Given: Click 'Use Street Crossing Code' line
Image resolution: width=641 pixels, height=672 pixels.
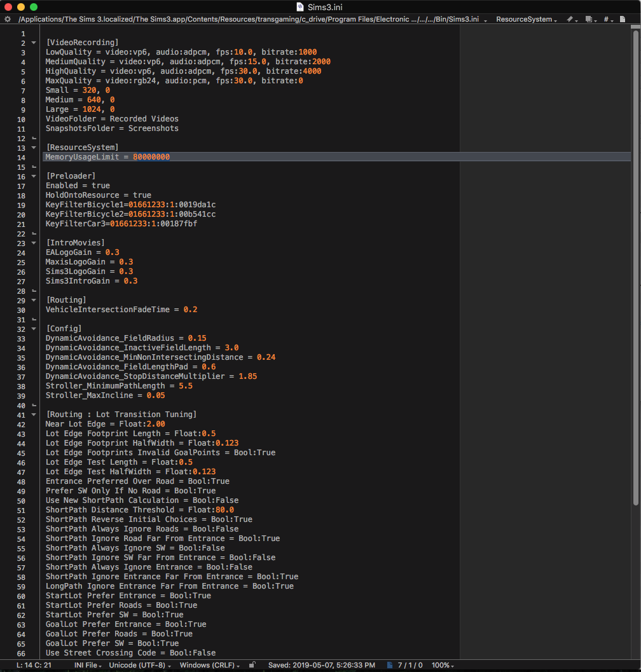Looking at the screenshot, I should click(131, 653).
